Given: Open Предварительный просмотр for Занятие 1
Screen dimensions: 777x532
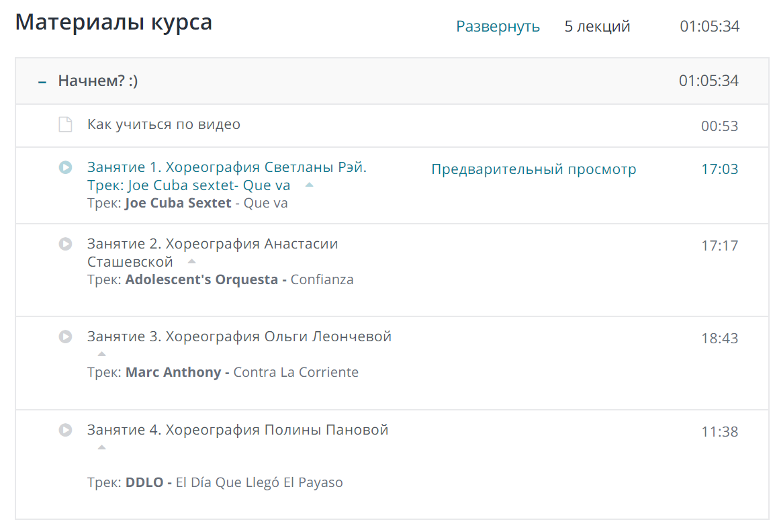Looking at the screenshot, I should pyautogui.click(x=533, y=169).
